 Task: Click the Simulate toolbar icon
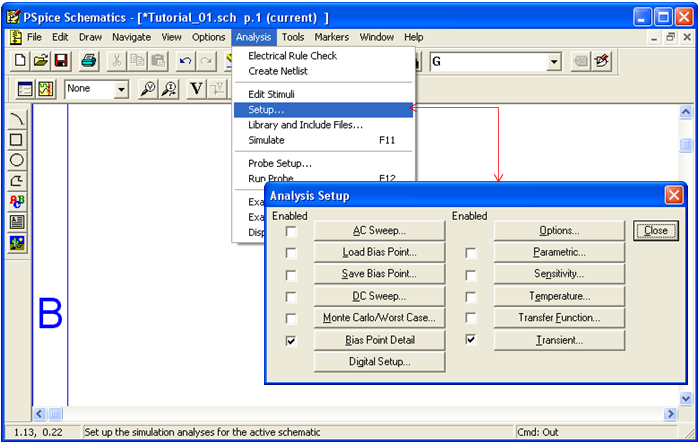point(45,89)
